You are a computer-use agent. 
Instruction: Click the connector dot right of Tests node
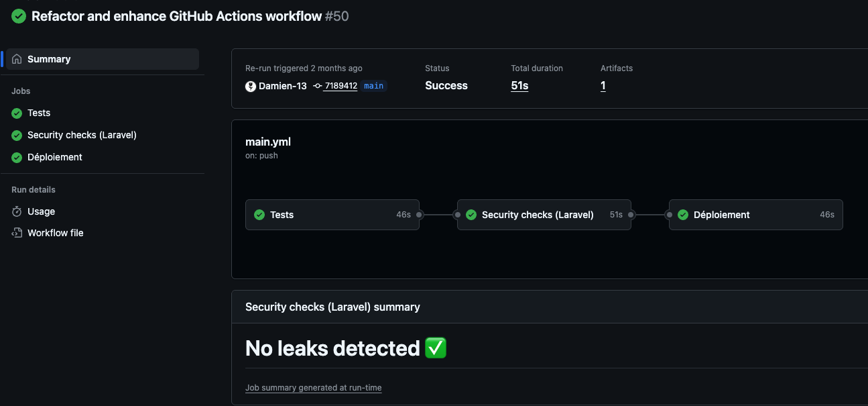point(420,215)
